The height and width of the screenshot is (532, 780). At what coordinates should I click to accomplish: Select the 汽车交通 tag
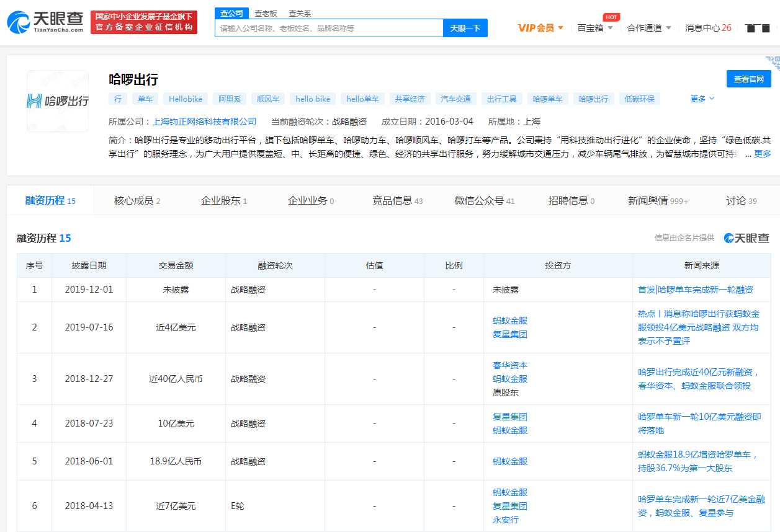tap(455, 99)
